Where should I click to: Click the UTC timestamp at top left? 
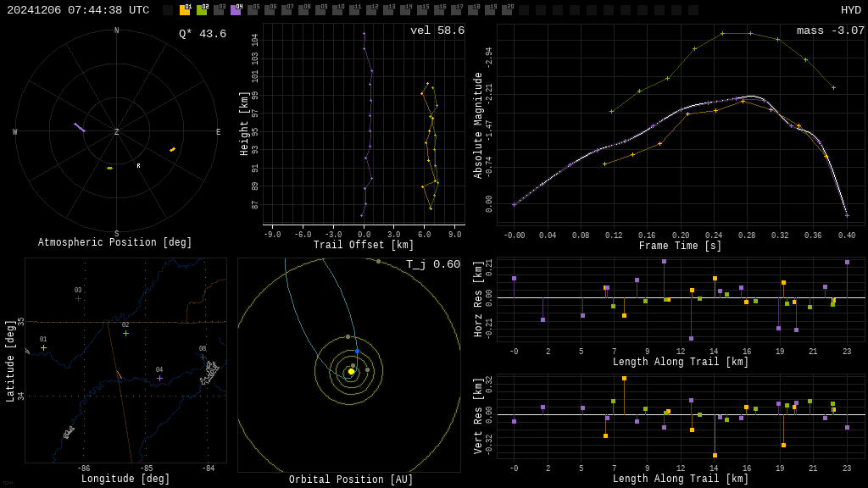(x=78, y=10)
